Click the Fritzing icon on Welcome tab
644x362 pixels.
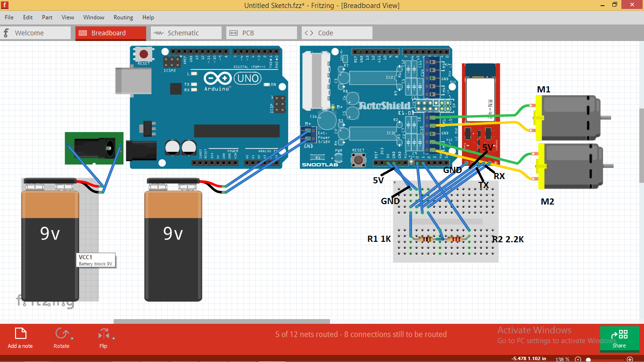[6, 33]
